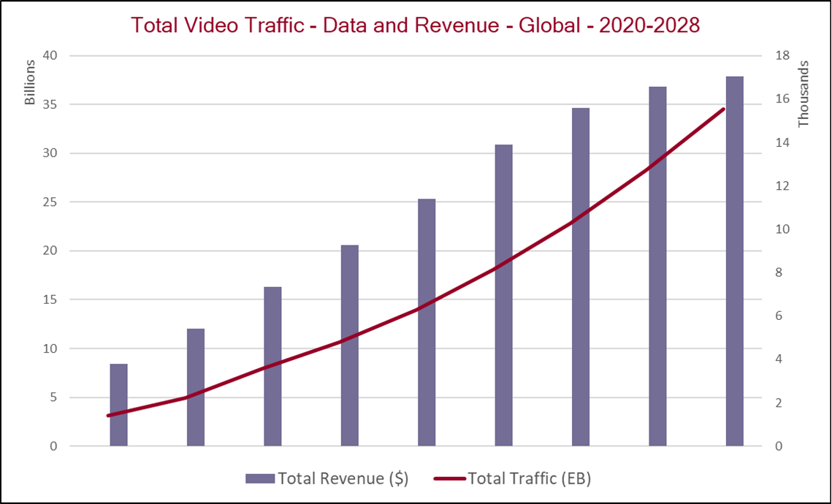Click the purple Total Revenue legend swatch
This screenshot has width=832, height=504.
pos(259,478)
